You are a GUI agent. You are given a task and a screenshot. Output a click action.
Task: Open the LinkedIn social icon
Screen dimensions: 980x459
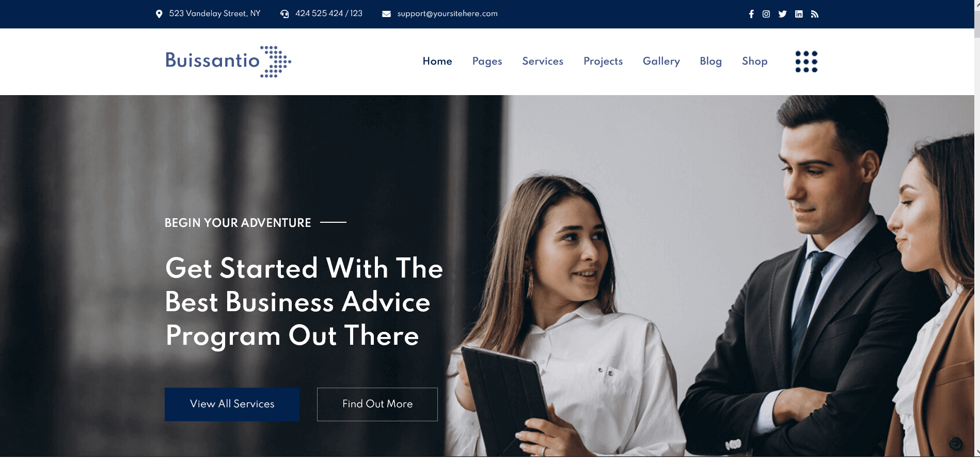[x=799, y=14]
